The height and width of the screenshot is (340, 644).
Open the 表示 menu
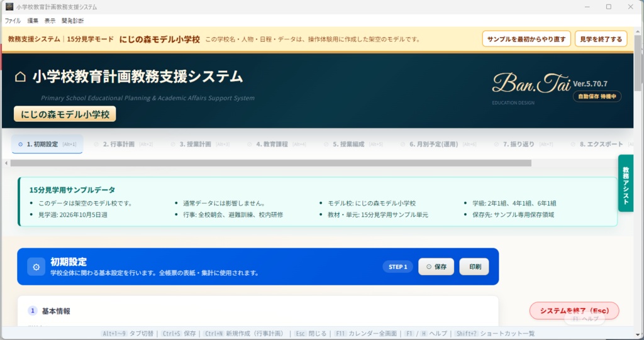point(50,21)
